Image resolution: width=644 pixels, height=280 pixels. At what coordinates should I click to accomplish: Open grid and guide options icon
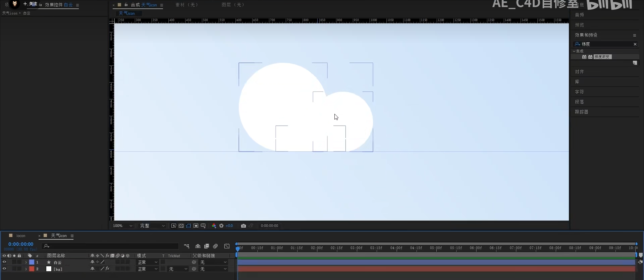click(x=203, y=226)
